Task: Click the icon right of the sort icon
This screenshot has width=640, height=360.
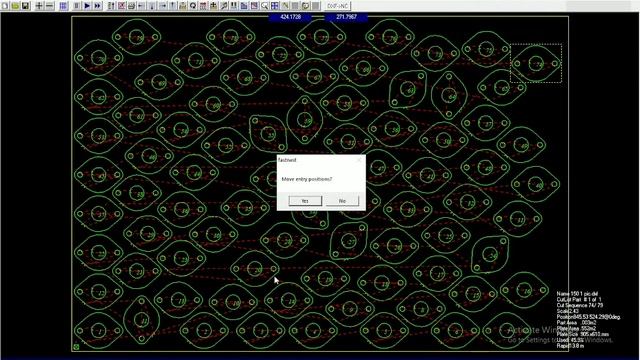Action: click(121, 6)
